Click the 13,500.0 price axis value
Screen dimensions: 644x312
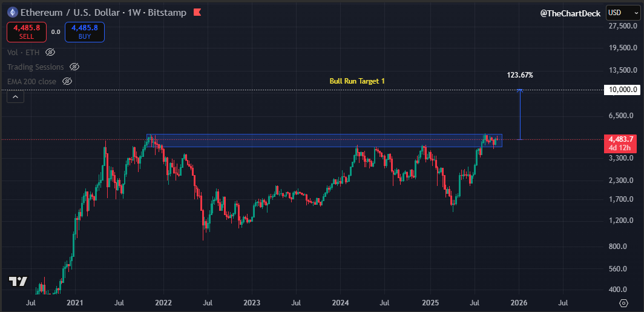coord(622,70)
